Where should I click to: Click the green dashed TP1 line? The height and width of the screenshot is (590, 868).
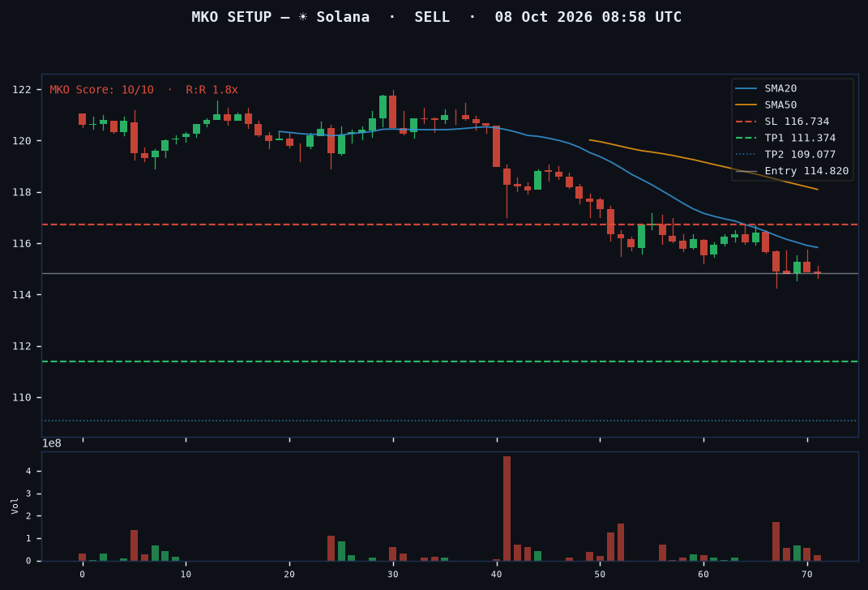450,361
